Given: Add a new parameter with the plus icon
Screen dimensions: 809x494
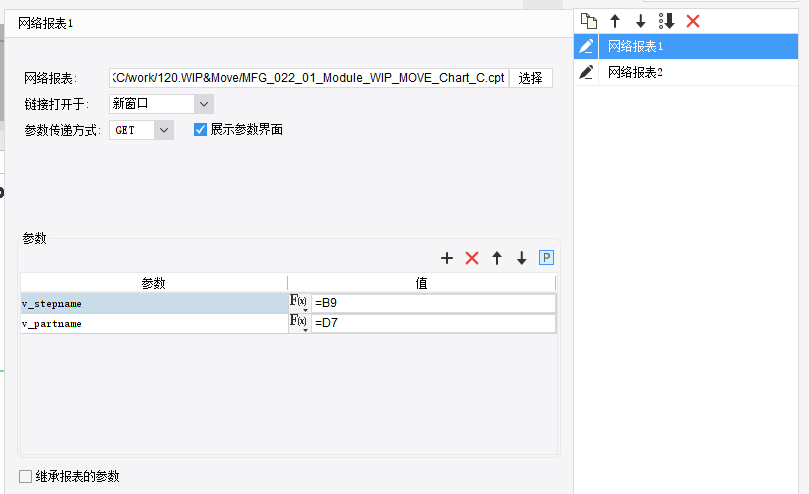Looking at the screenshot, I should (447, 258).
